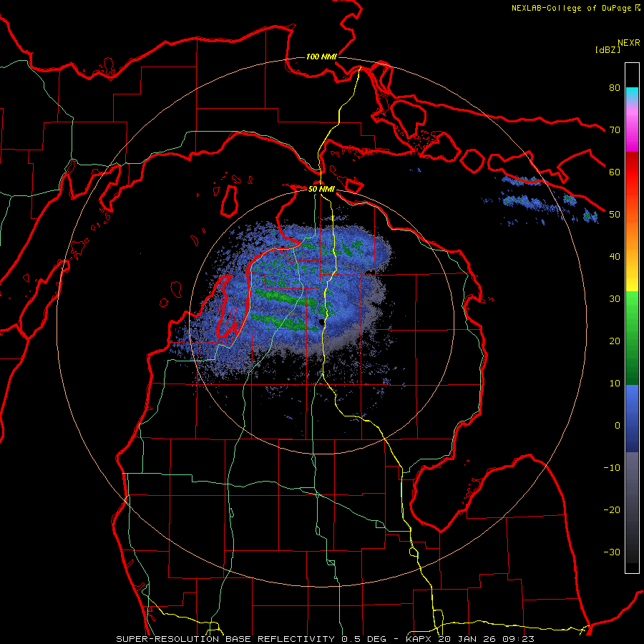Click the NEXR label above the color scale

(x=629, y=43)
